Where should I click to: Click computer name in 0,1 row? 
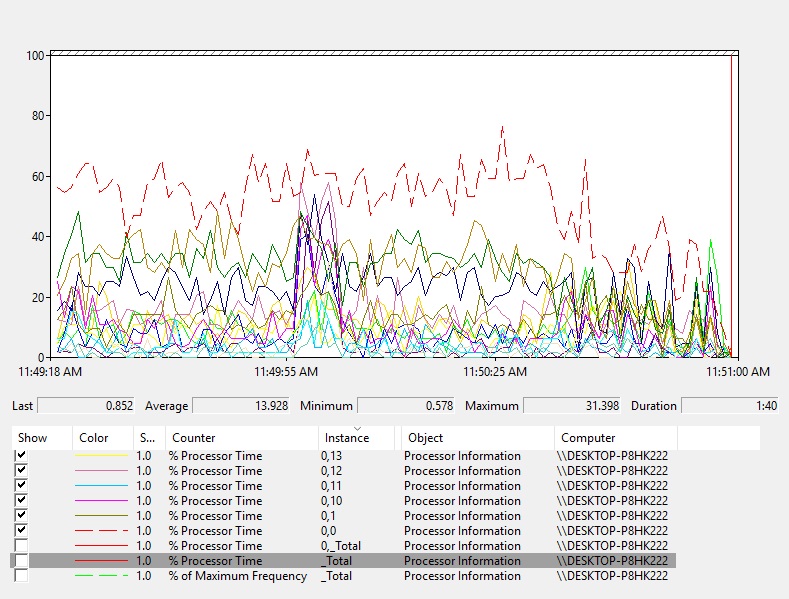[x=612, y=516]
